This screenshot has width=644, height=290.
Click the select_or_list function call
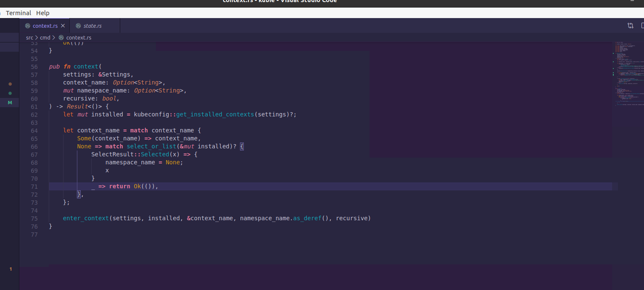(152, 146)
